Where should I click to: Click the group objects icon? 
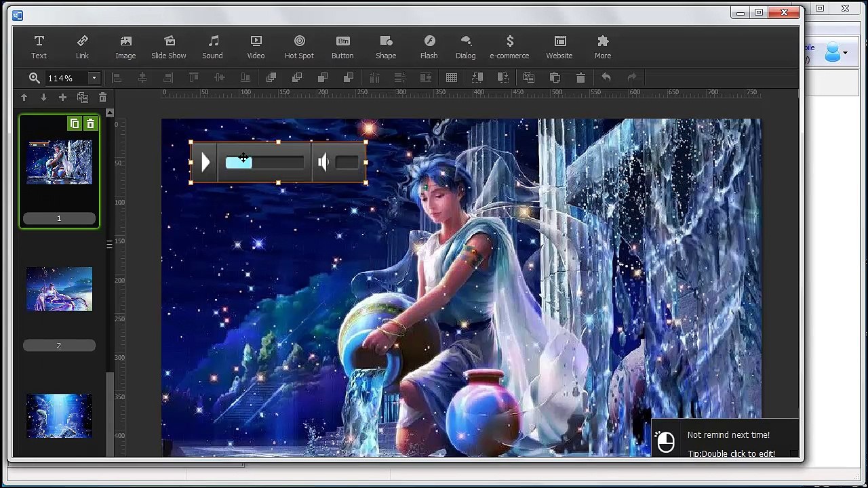[477, 78]
